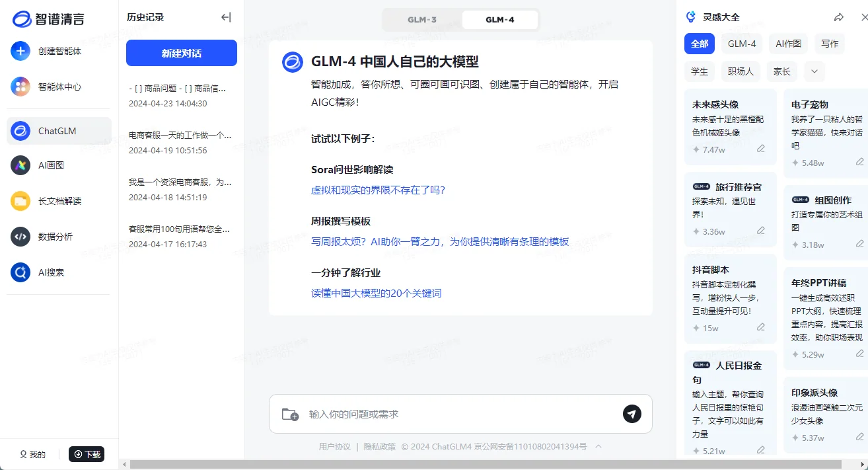Viewport: 868px width, 470px height.
Task: Open the 印象派头像 card title
Action: (x=814, y=393)
